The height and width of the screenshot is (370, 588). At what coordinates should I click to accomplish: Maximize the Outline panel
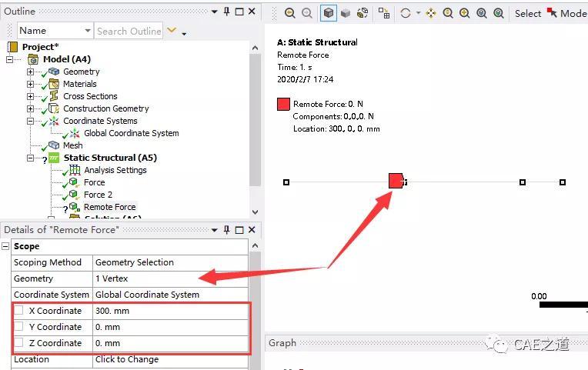click(x=239, y=12)
